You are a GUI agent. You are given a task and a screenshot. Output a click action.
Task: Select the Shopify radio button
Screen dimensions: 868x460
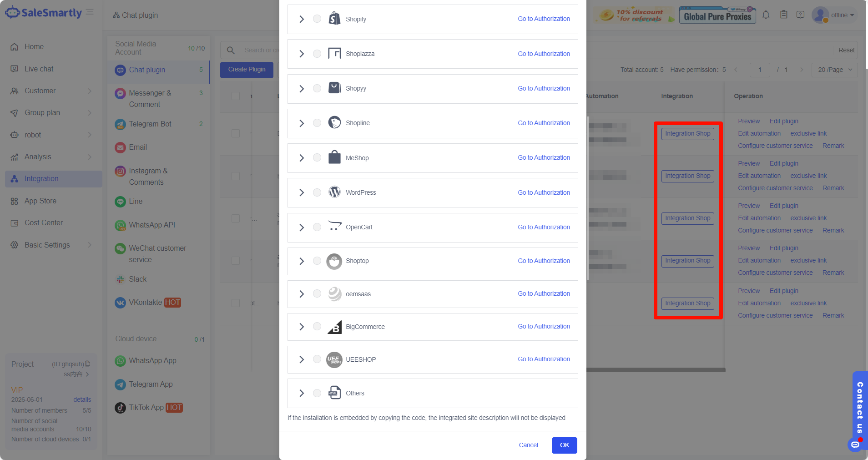click(317, 19)
